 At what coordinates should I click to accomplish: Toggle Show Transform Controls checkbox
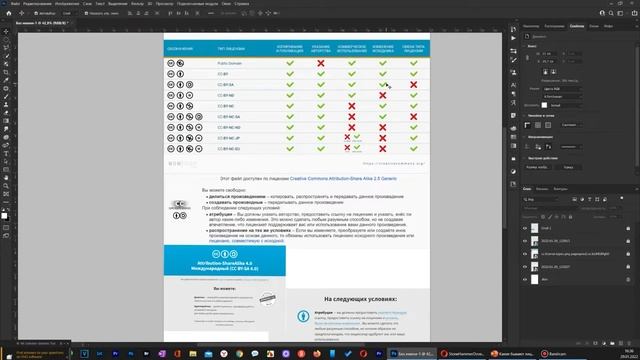(x=86, y=13)
